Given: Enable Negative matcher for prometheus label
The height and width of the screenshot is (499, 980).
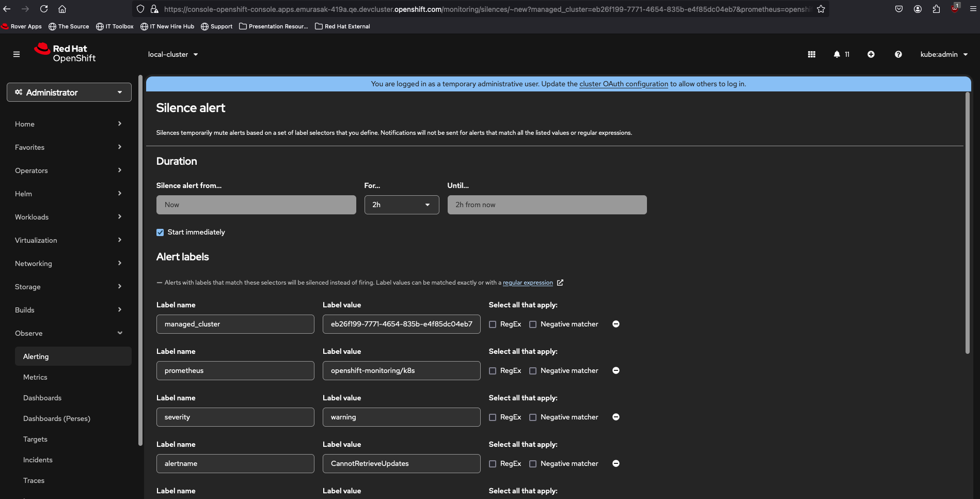Looking at the screenshot, I should 533,371.
